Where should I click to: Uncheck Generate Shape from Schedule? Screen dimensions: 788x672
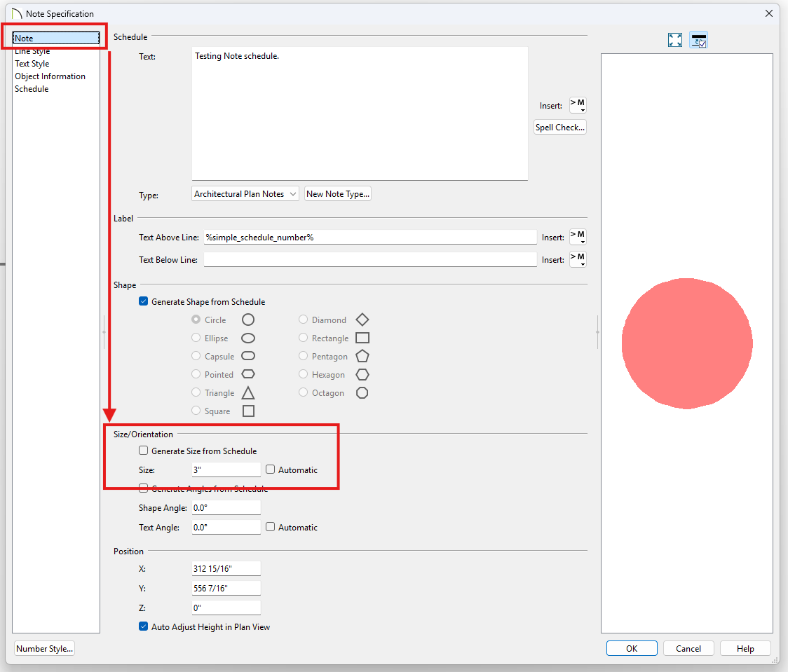pyautogui.click(x=144, y=302)
